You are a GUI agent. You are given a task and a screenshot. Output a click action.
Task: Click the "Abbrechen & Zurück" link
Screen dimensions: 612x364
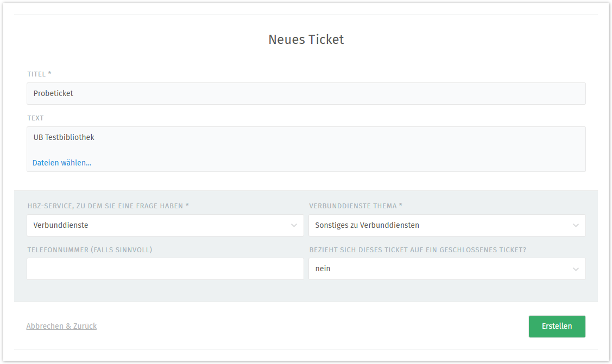click(x=61, y=326)
